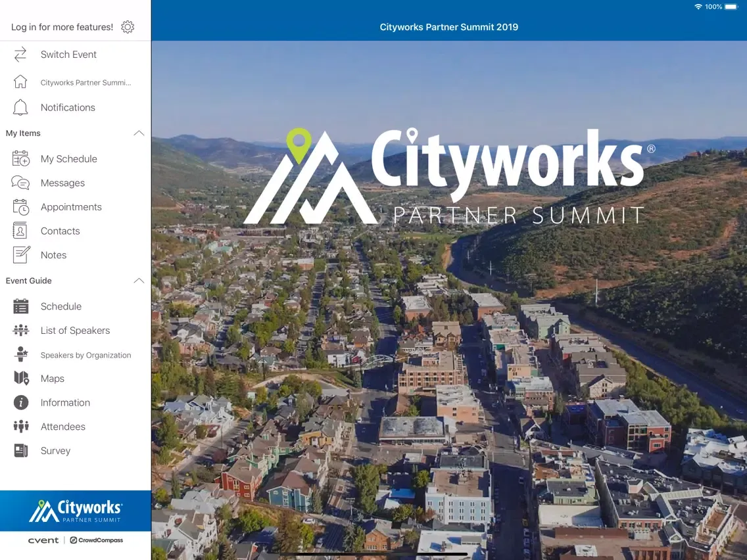Image resolution: width=747 pixels, height=560 pixels.
Task: Click the Cvent logo in footer
Action: click(x=43, y=540)
